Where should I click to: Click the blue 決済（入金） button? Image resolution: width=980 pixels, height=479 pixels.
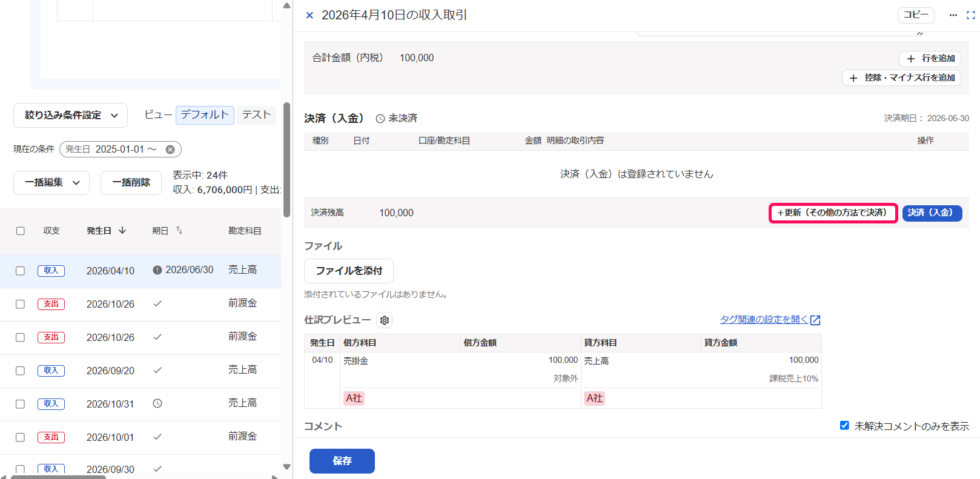932,213
